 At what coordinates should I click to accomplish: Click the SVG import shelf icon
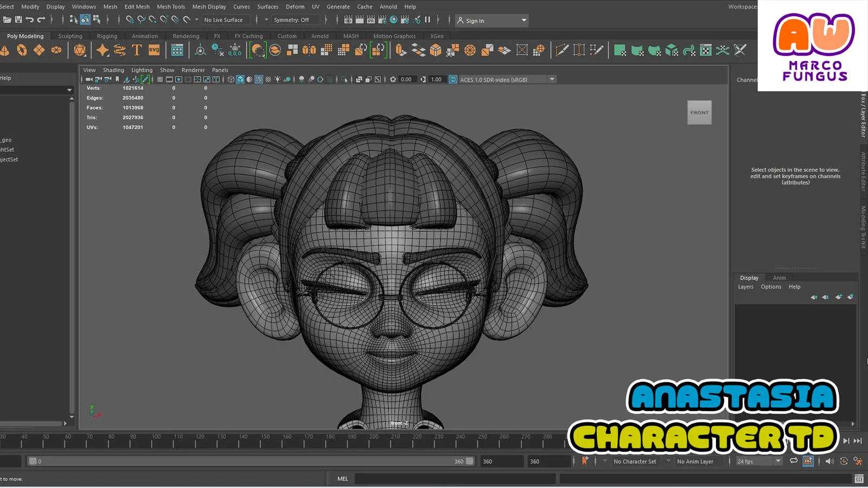click(x=154, y=50)
